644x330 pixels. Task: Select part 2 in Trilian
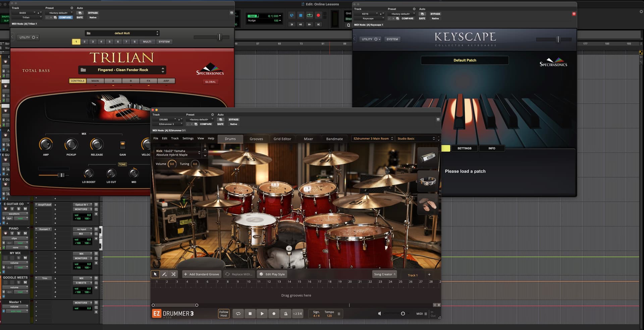pos(85,42)
